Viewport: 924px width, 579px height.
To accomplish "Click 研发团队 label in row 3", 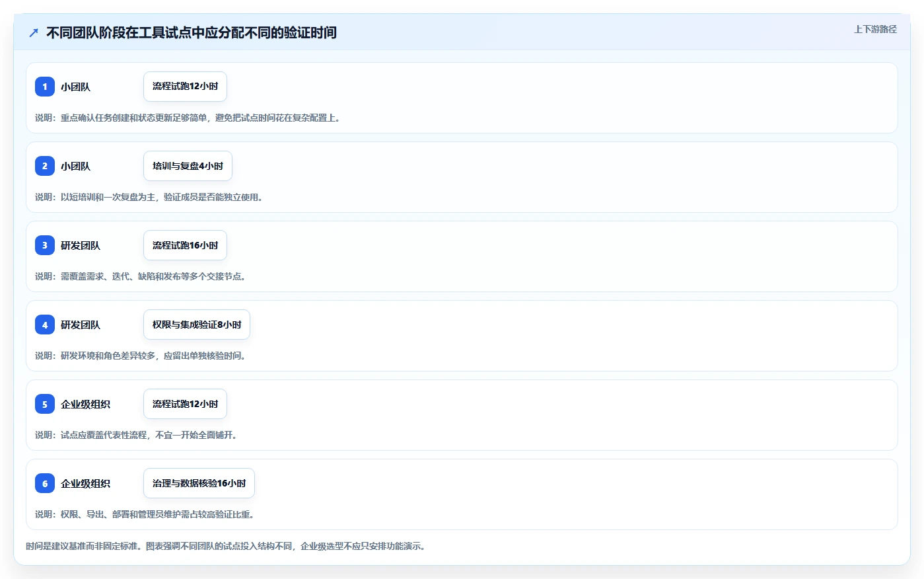I will pyautogui.click(x=81, y=245).
